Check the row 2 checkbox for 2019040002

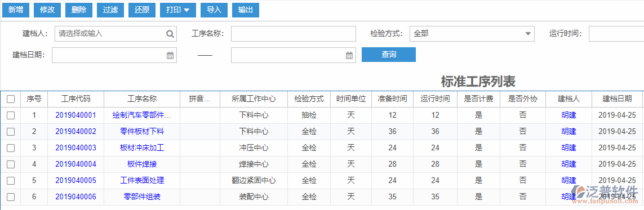click(11, 132)
